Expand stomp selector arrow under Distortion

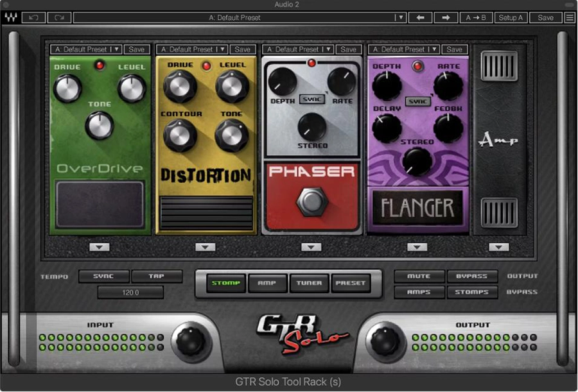click(206, 247)
